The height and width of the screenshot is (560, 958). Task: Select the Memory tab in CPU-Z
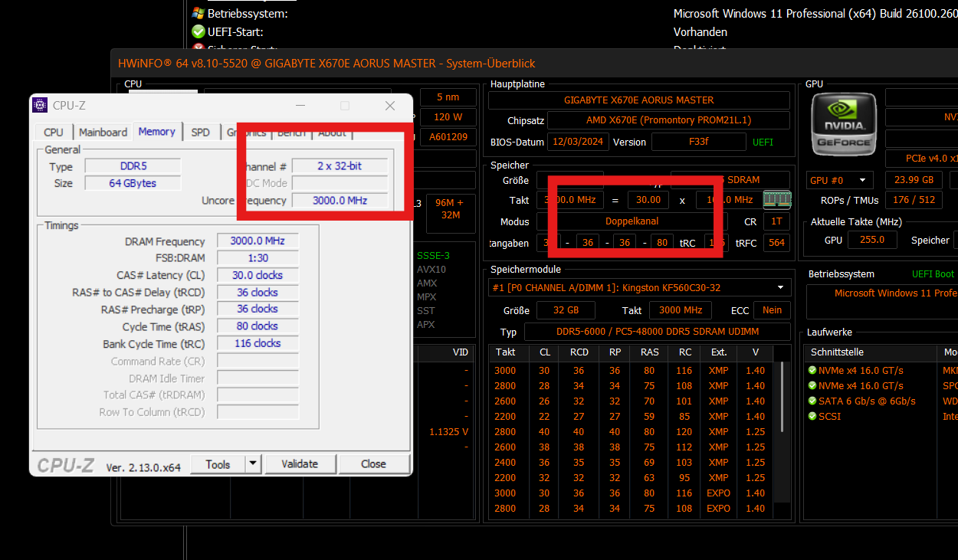tap(157, 131)
